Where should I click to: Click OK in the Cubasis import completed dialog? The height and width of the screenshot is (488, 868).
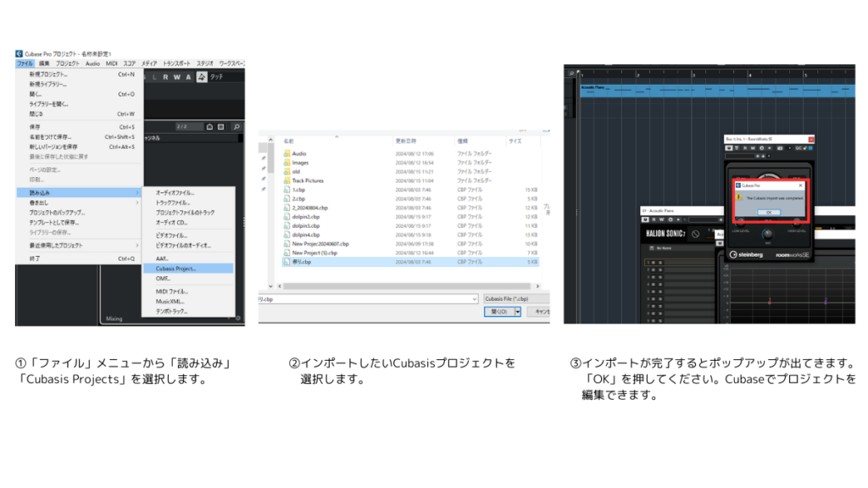(x=769, y=213)
